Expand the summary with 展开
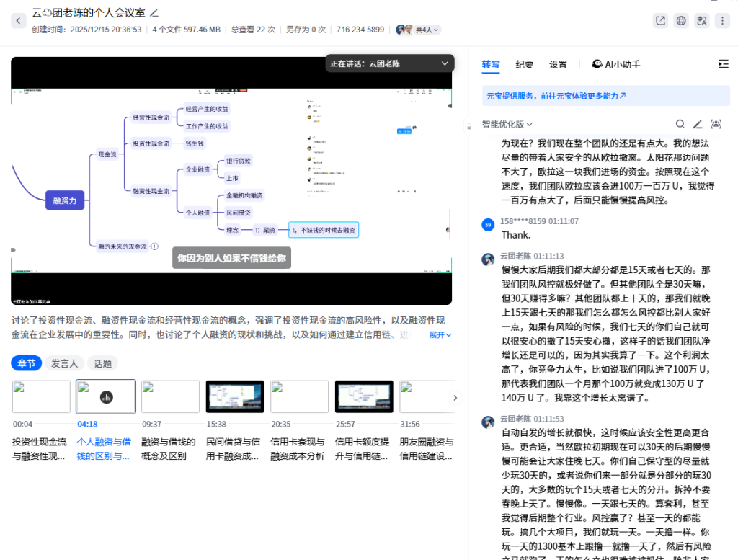 click(x=440, y=334)
